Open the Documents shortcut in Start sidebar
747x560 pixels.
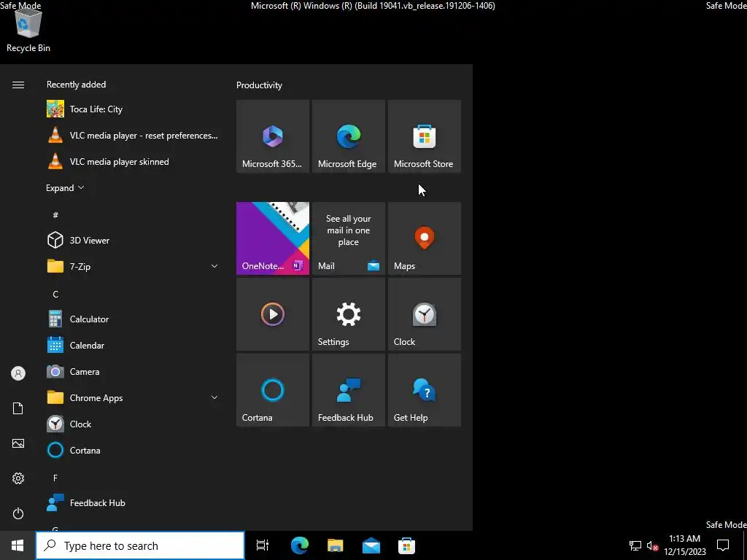tap(18, 408)
